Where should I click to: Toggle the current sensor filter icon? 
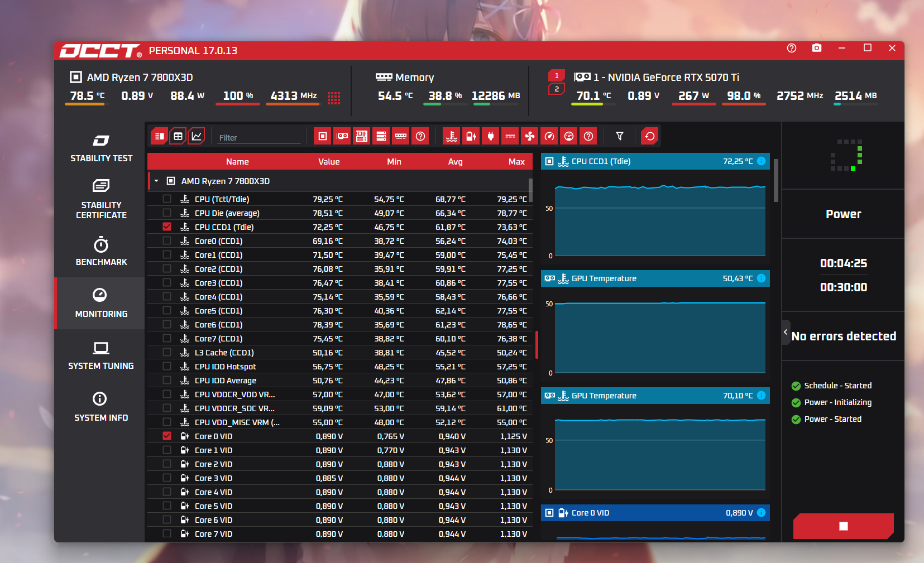510,136
